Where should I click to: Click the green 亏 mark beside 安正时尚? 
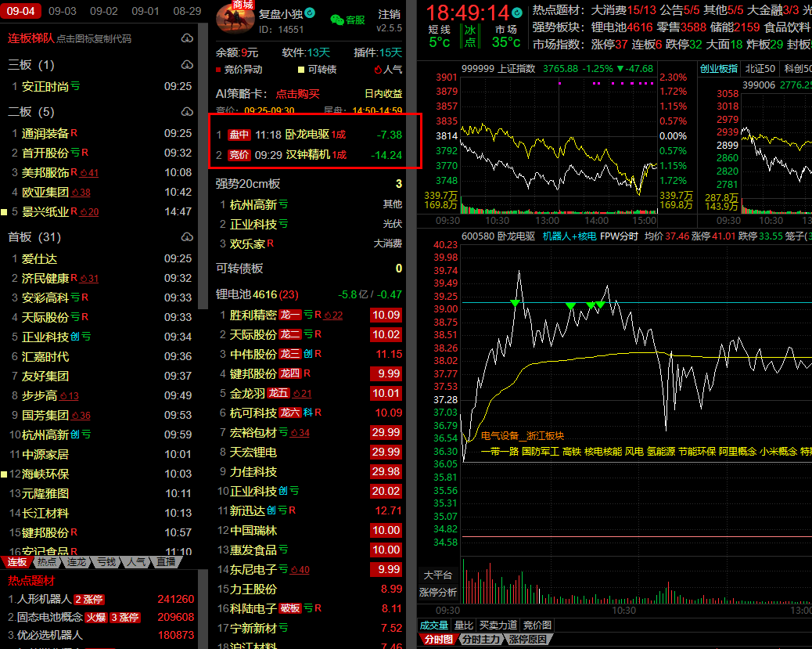click(x=75, y=86)
